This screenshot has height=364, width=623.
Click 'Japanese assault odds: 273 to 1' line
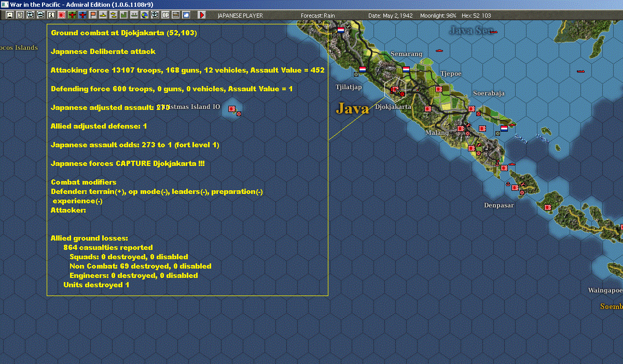click(x=135, y=145)
